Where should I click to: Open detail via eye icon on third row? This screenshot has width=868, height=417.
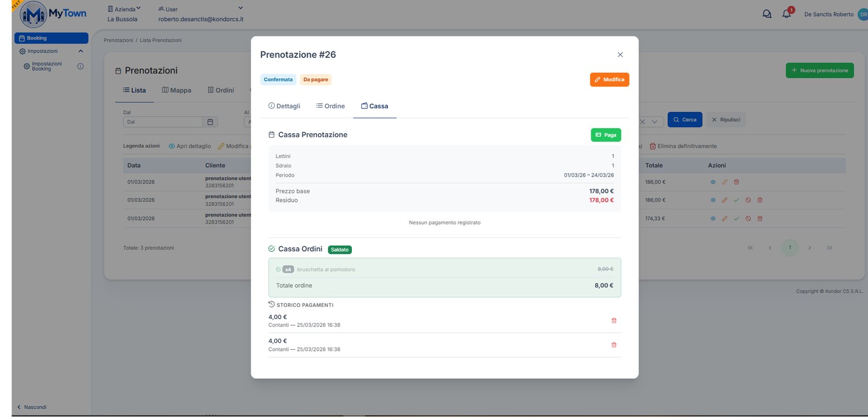713,218
